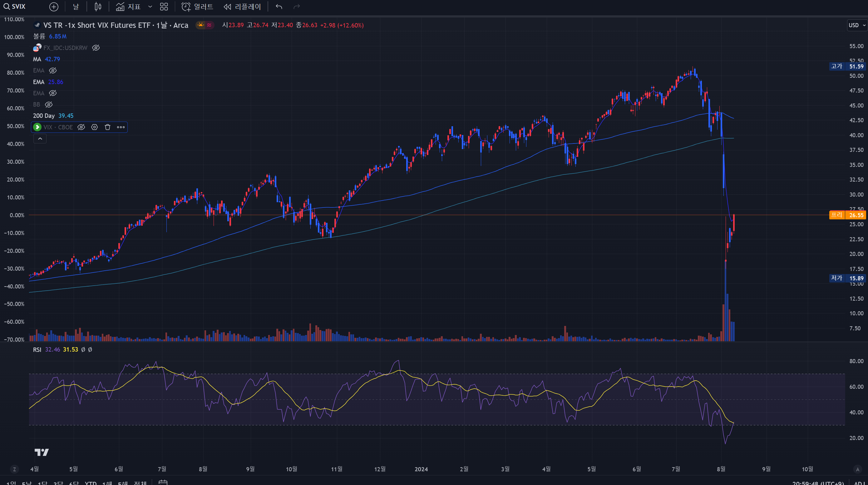Click 50.00 on the price scale

(856, 76)
